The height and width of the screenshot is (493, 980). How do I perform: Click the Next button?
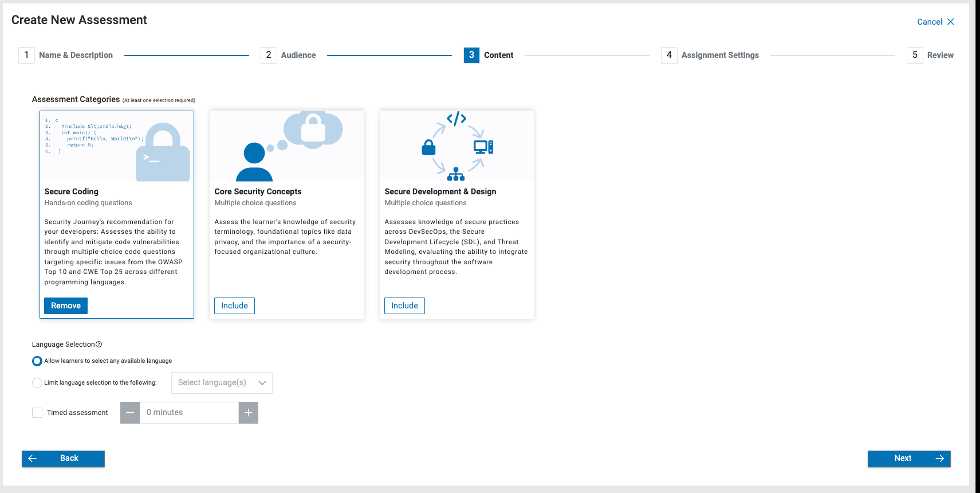click(909, 459)
